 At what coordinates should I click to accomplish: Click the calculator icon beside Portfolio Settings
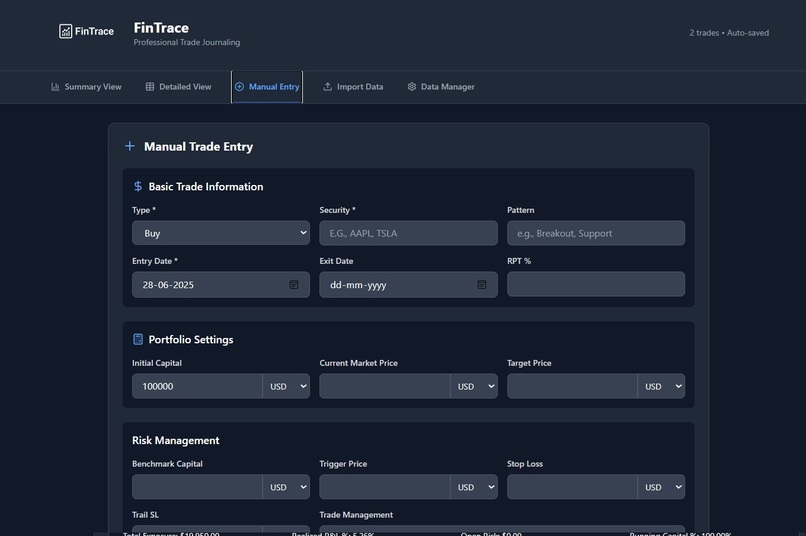[138, 339]
